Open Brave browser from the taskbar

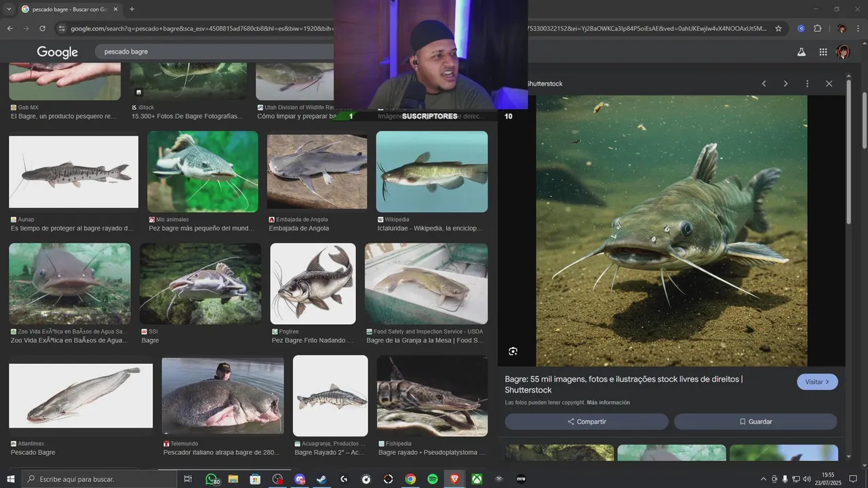[454, 479]
